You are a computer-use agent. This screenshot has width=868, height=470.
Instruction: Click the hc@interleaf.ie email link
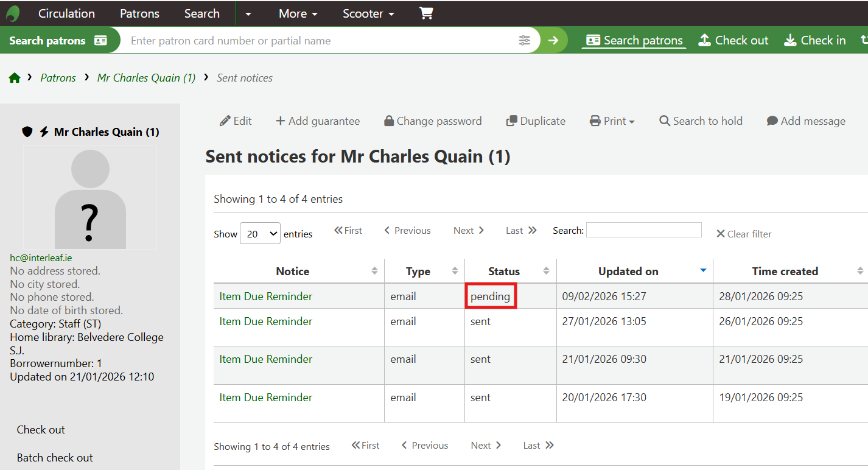41,258
